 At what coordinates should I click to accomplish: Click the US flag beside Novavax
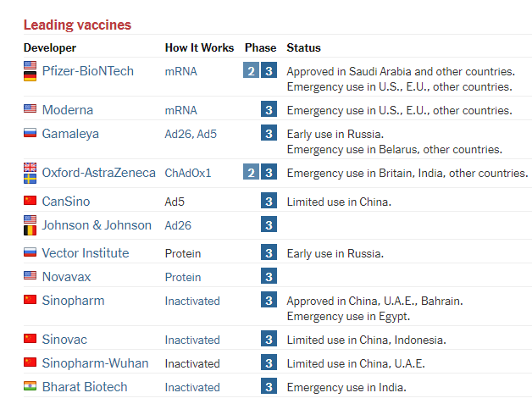[x=30, y=277]
